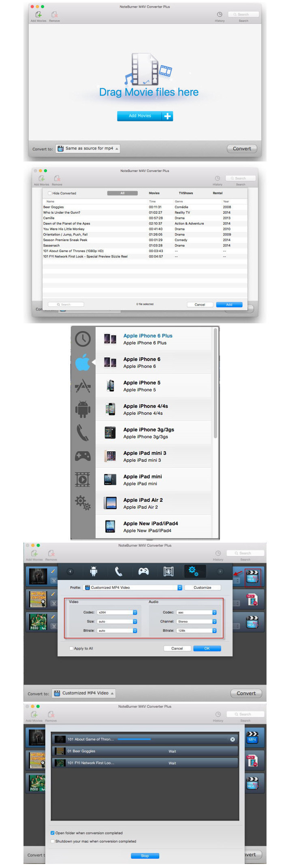290x868 pixels.
Task: Click red-boxed MP4 format icon in customize window
Action: [x=252, y=576]
